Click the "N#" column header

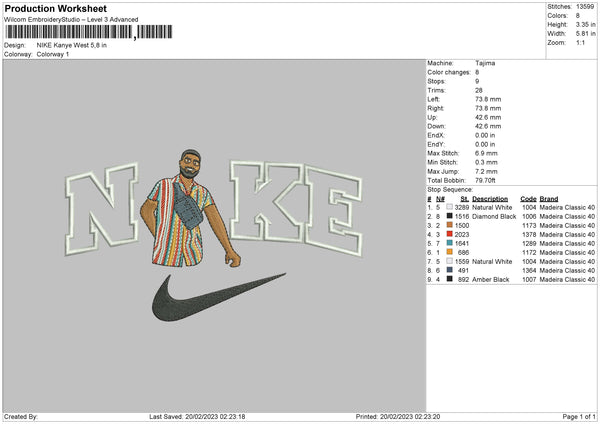point(440,199)
